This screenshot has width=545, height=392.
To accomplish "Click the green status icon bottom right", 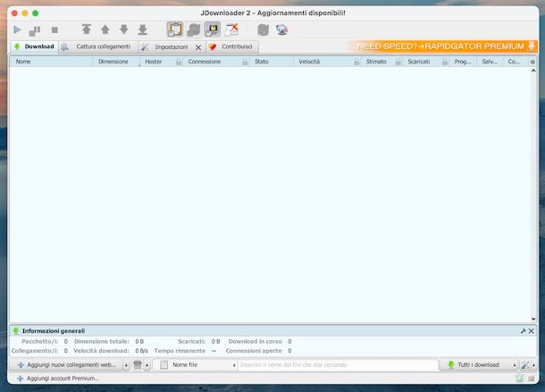I will (x=520, y=379).
